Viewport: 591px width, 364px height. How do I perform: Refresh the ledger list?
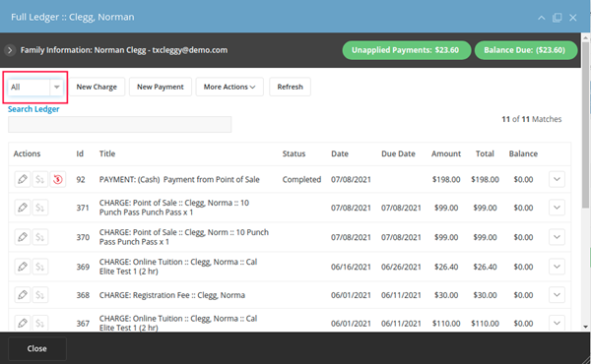[290, 87]
